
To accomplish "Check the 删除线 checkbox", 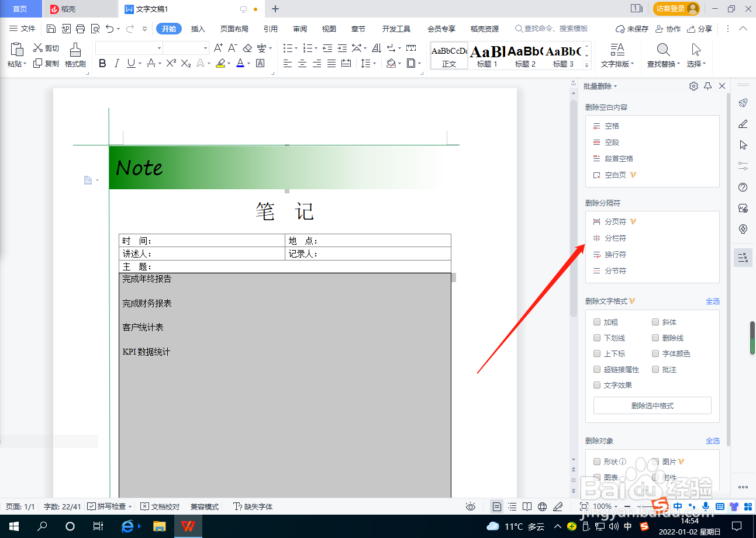I will click(x=655, y=338).
